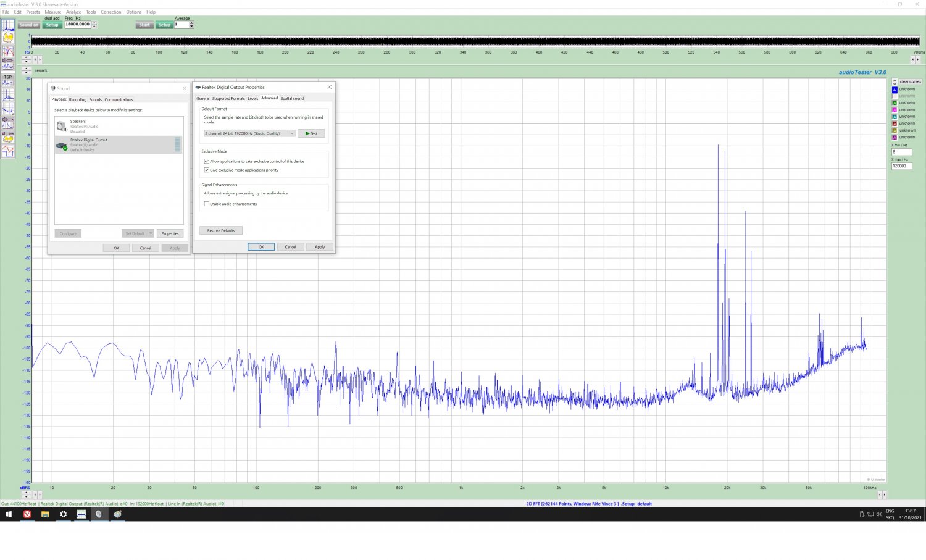This screenshot has width=926, height=560.
Task: Select Realtek Digital Output playback device
Action: click(x=119, y=144)
